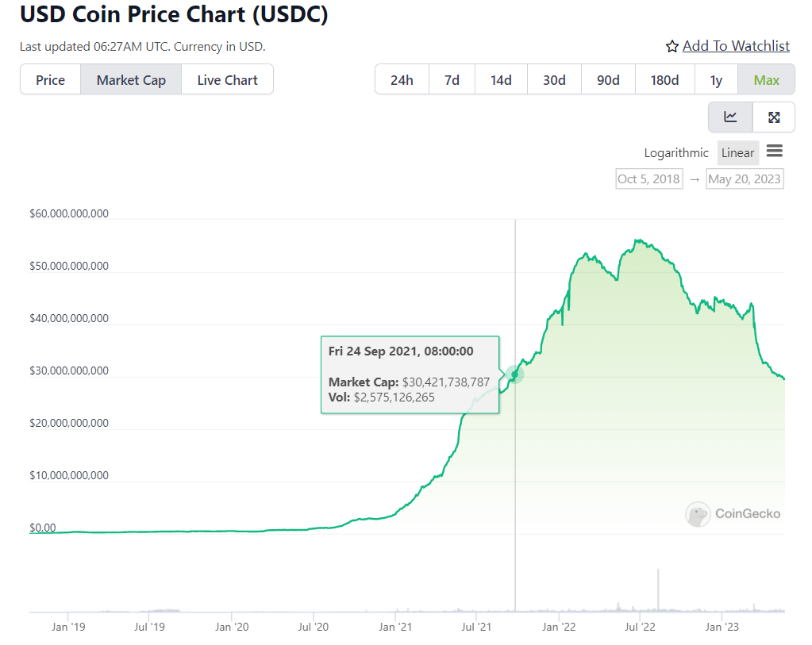Viewport: 812px width, 645px height.
Task: Switch chart scale to Linear
Action: [738, 153]
